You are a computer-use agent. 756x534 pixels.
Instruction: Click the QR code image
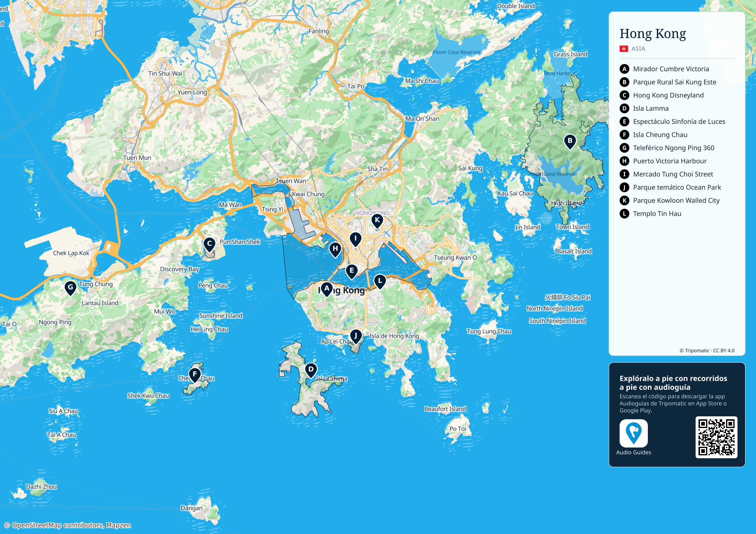tap(716, 437)
